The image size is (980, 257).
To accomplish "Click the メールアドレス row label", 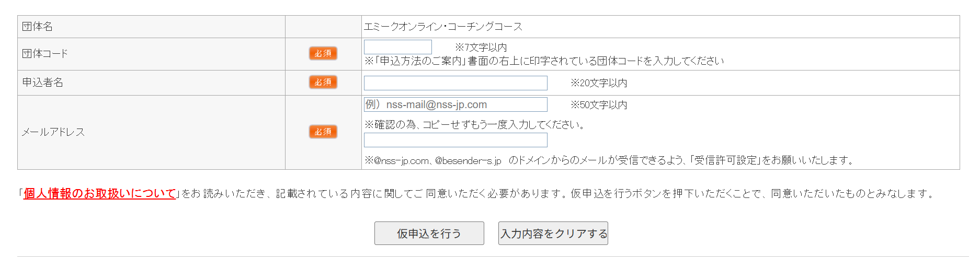I will point(53,132).
